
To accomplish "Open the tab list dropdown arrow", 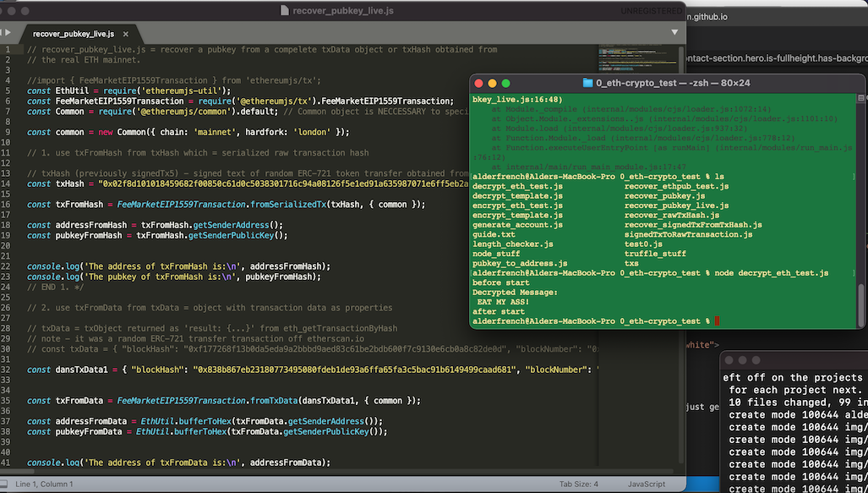I will click(674, 33).
